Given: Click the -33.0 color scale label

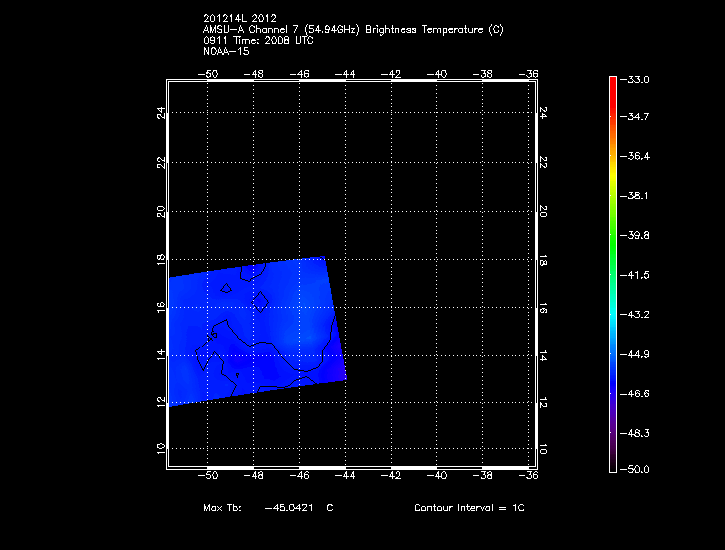Looking at the screenshot, I should pyautogui.click(x=637, y=79).
